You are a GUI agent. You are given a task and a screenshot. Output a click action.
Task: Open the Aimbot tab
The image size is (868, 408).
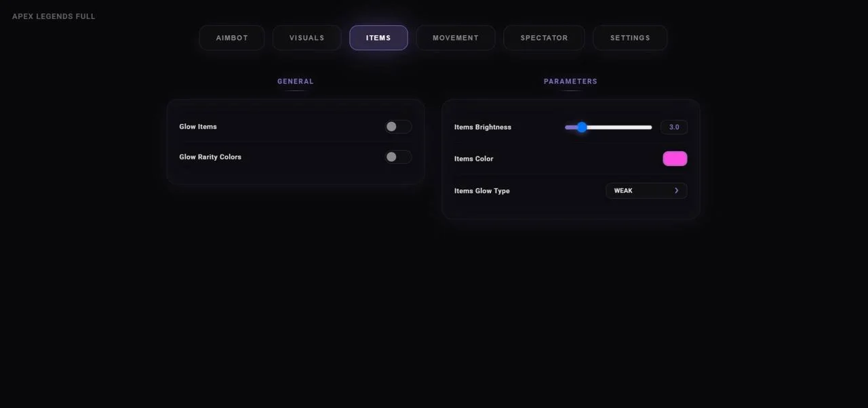tap(232, 38)
